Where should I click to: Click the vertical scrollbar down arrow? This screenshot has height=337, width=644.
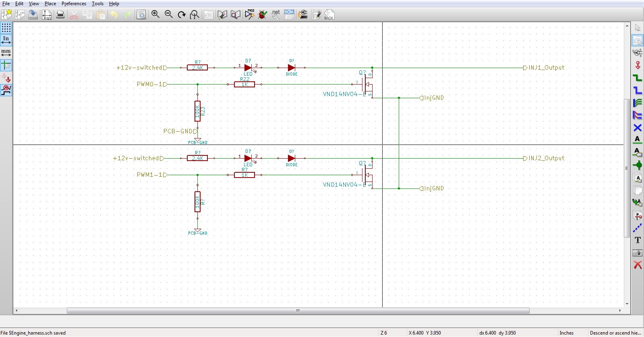tap(627, 304)
